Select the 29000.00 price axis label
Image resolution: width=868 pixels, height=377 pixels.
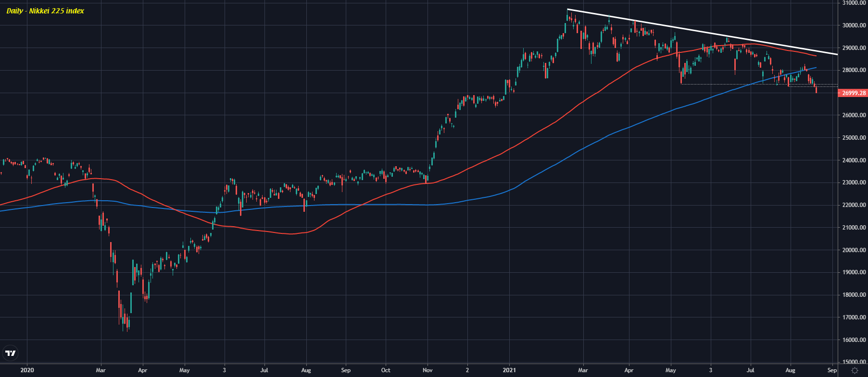point(855,48)
